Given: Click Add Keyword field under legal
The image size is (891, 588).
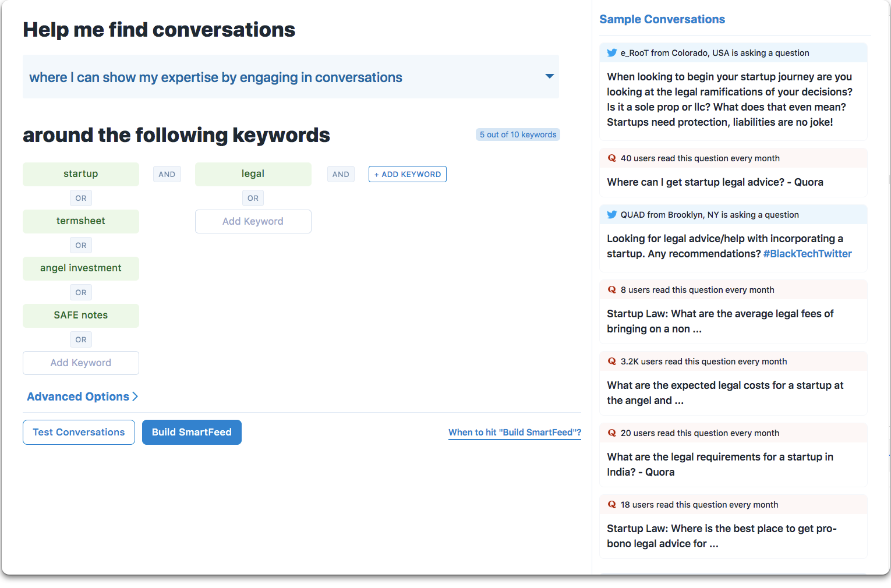Looking at the screenshot, I should [253, 221].
